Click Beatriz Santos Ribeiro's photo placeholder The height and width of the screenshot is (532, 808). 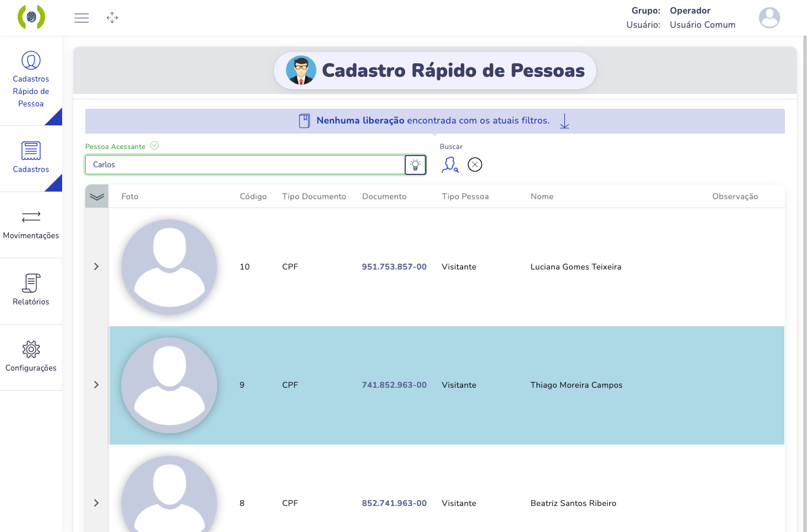[x=169, y=494]
